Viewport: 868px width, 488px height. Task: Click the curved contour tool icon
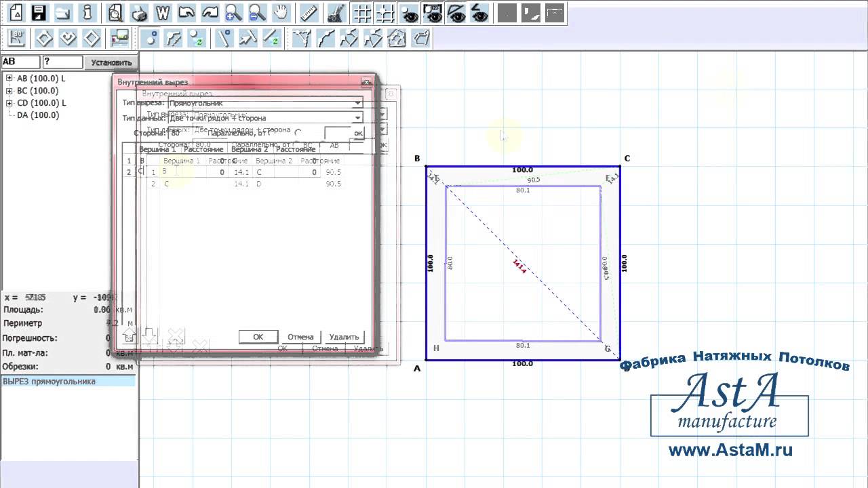325,37
